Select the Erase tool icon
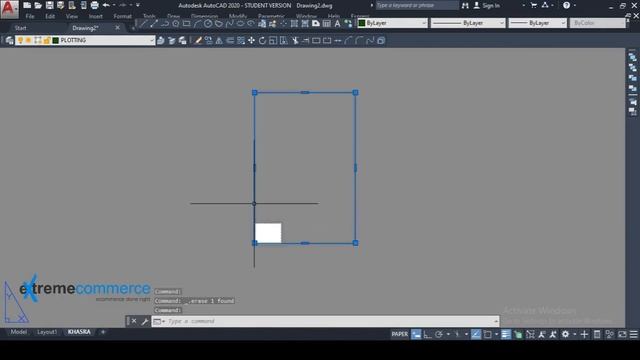 click(x=198, y=40)
